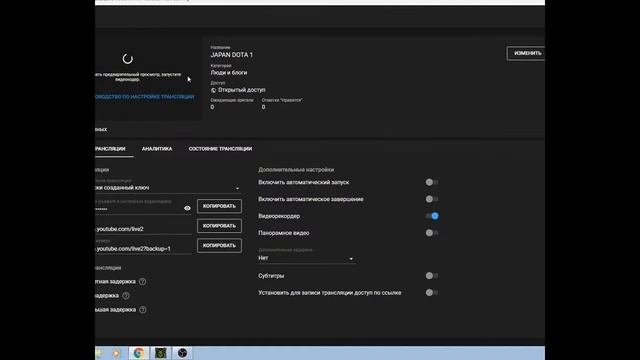Copy the youtube.com/live2 stream URL
Image resolution: width=640 pixels, height=360 pixels.
[219, 226]
